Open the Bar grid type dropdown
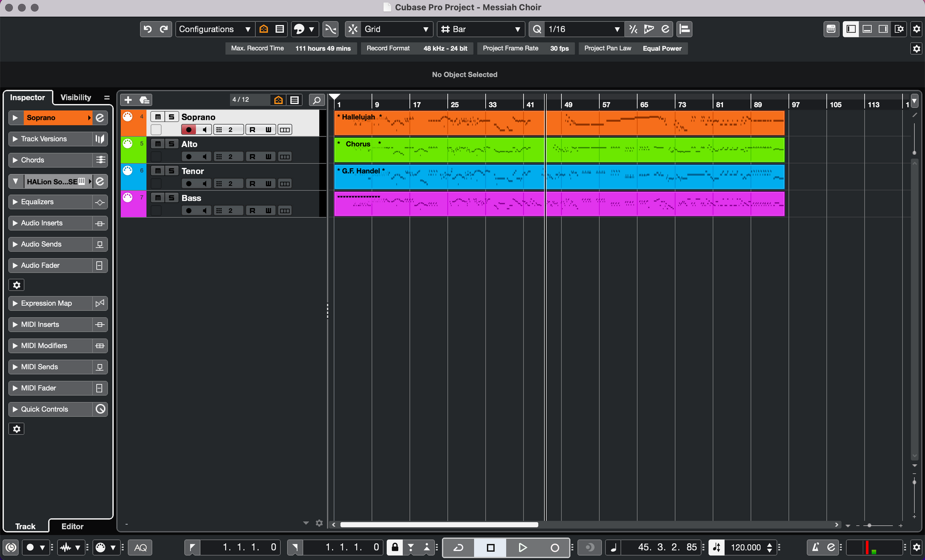This screenshot has height=560, width=925. coord(481,29)
